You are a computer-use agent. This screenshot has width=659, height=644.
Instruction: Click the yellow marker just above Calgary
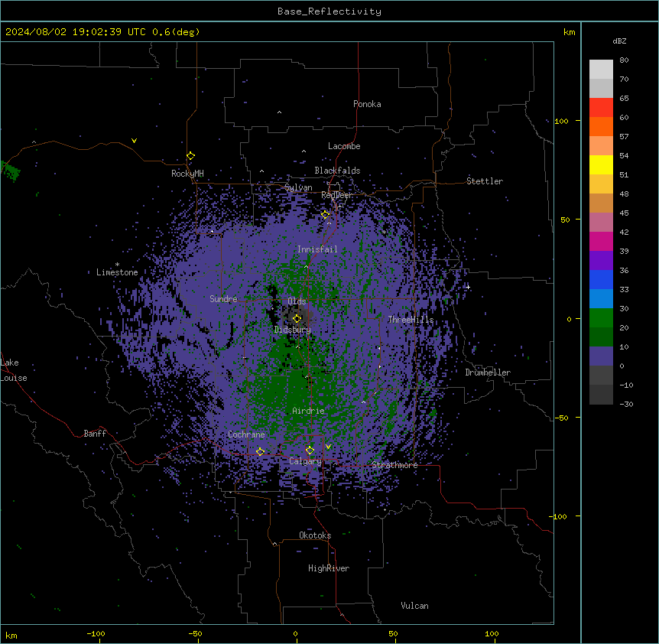click(x=310, y=450)
